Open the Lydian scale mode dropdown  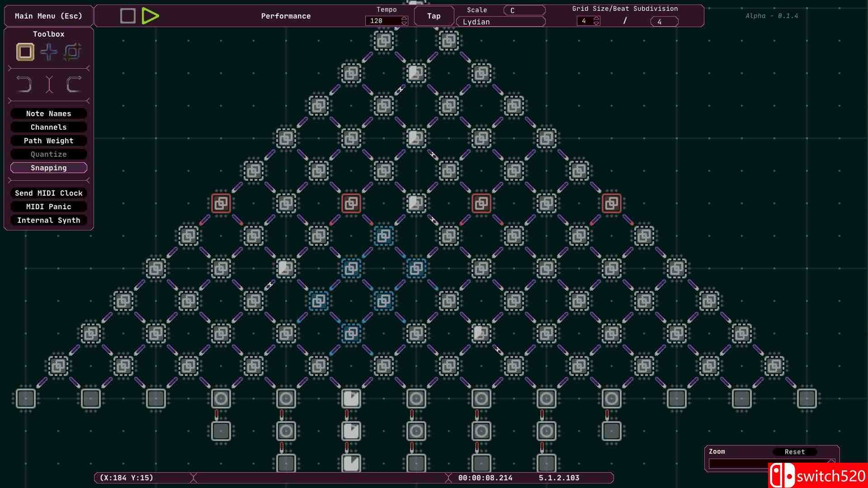501,22
